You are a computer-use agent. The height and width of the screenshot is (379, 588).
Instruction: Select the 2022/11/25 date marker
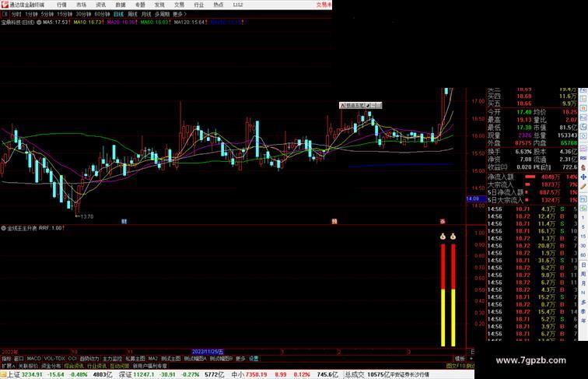208,352
